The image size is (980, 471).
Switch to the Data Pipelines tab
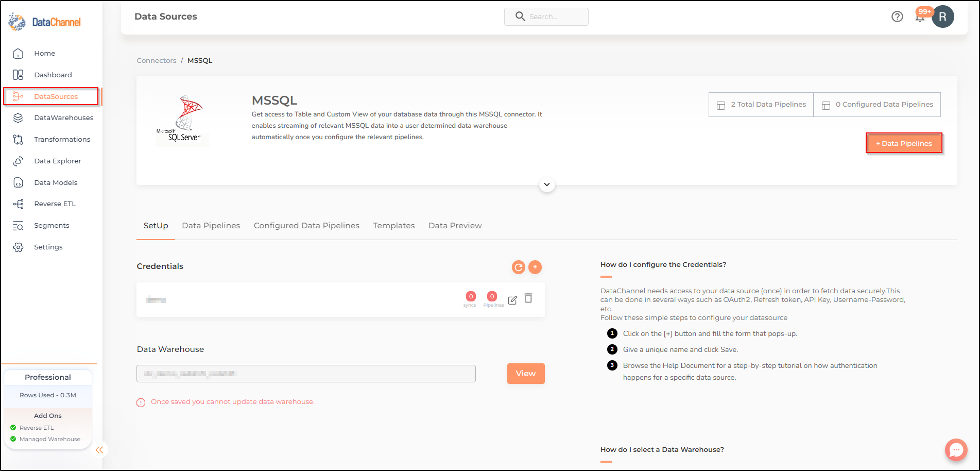(x=211, y=226)
